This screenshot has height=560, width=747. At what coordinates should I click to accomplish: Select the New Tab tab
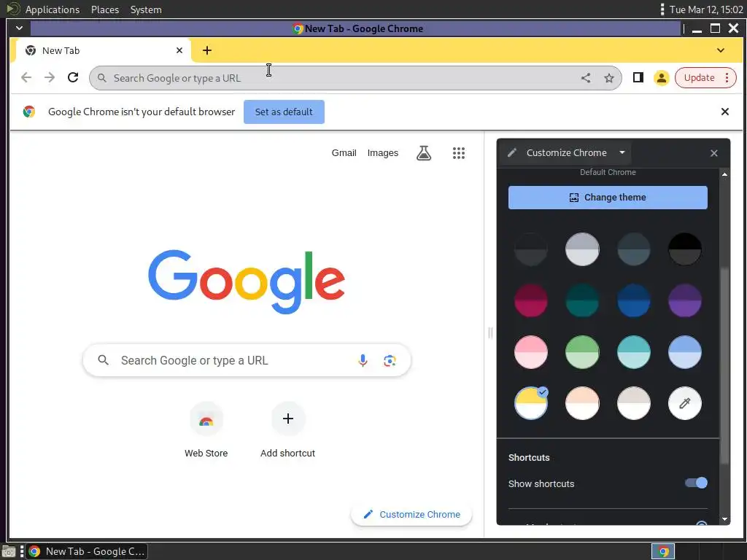[102, 50]
